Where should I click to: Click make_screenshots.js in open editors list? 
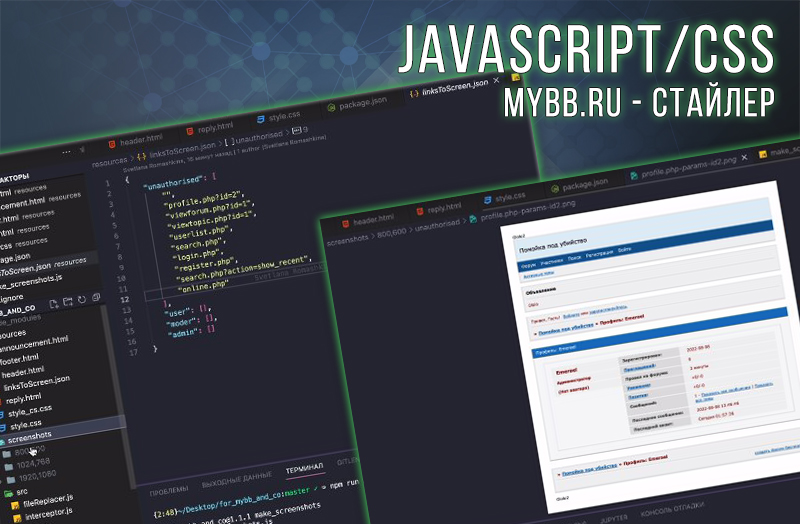tap(31, 281)
